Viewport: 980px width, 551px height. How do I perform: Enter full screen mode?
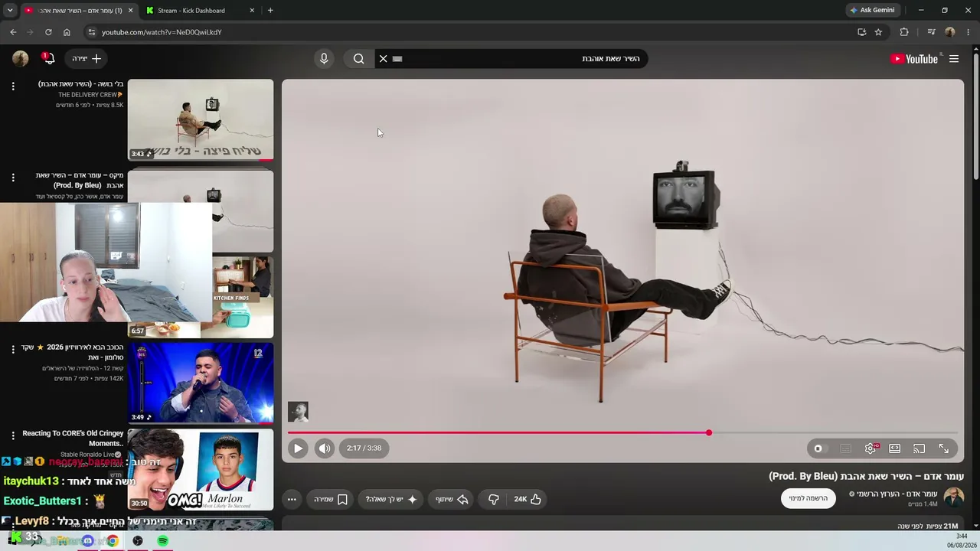tap(943, 448)
